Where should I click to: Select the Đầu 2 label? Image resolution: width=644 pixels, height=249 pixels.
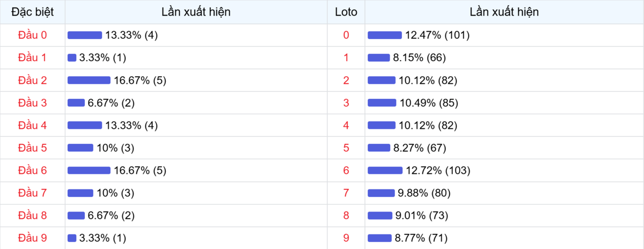[32, 80]
